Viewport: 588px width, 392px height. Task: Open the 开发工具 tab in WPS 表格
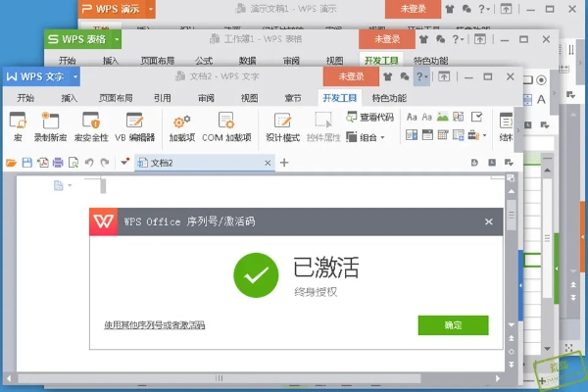pos(381,61)
